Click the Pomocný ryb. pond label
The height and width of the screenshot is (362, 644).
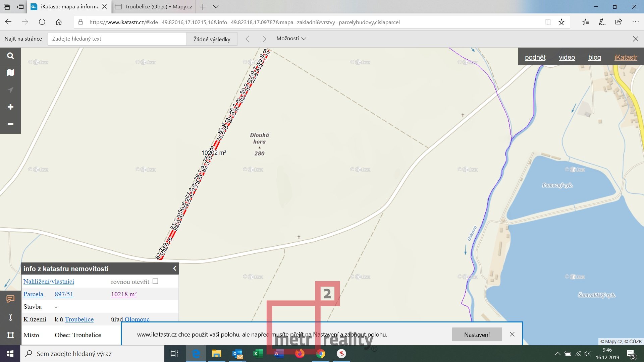point(557,185)
